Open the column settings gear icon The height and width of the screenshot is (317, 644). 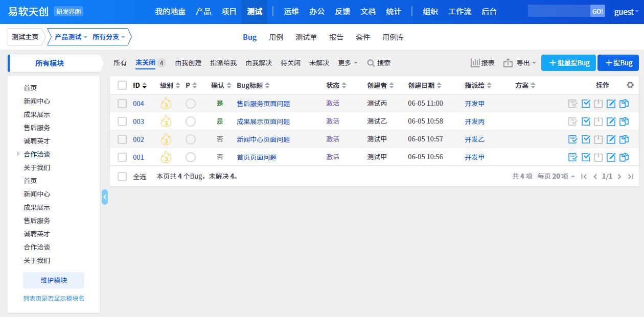(x=630, y=85)
